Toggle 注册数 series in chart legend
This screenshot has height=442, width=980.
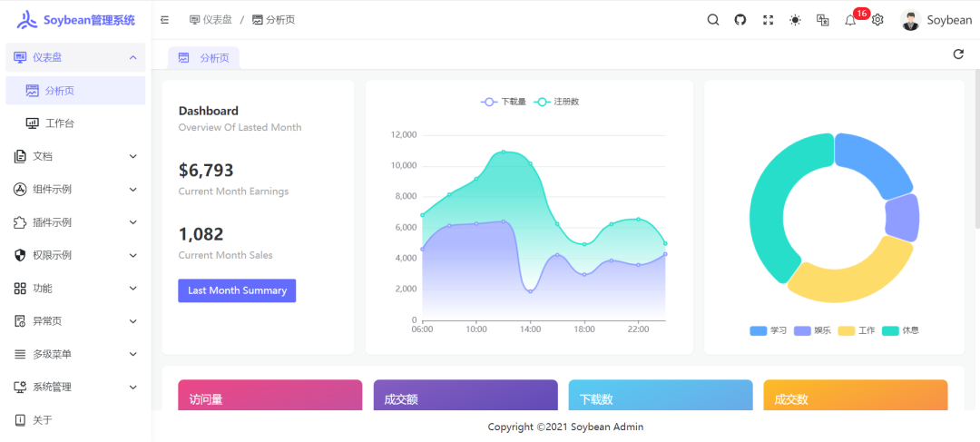556,102
